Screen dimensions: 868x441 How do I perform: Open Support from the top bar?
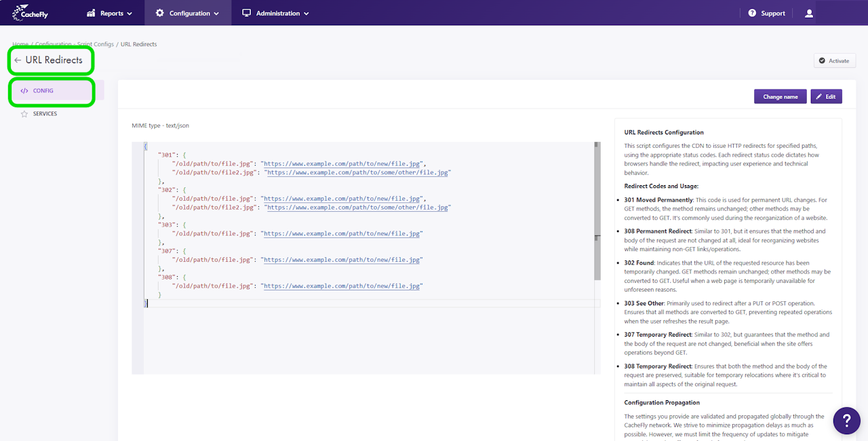point(766,13)
